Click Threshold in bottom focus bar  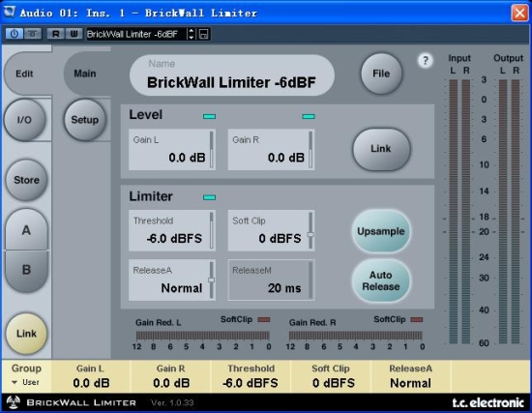pos(251,376)
